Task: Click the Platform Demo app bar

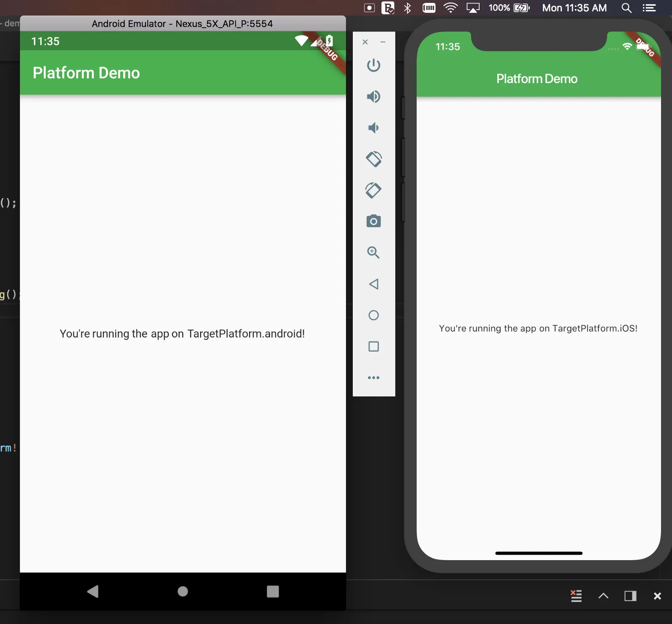Action: 86,73
